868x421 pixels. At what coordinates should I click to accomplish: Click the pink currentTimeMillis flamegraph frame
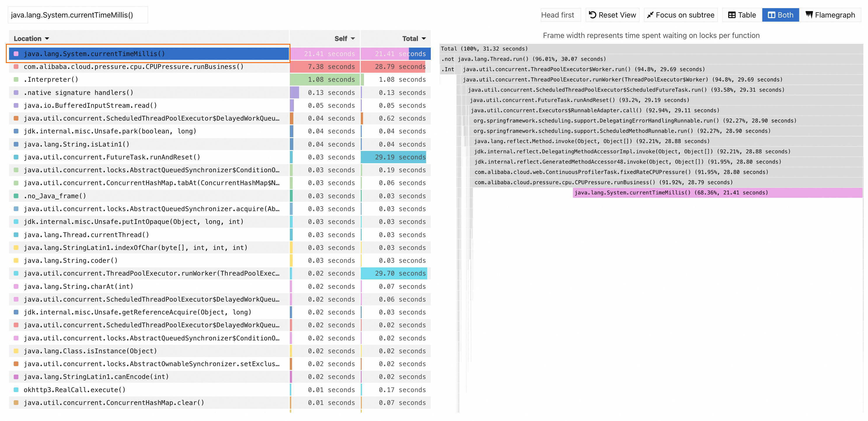pyautogui.click(x=717, y=192)
